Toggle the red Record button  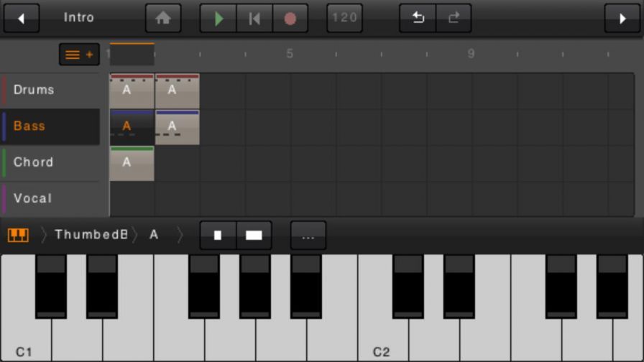[x=290, y=19]
